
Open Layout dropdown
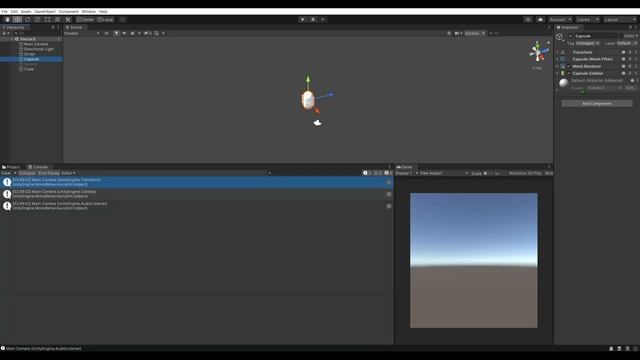[620, 20]
